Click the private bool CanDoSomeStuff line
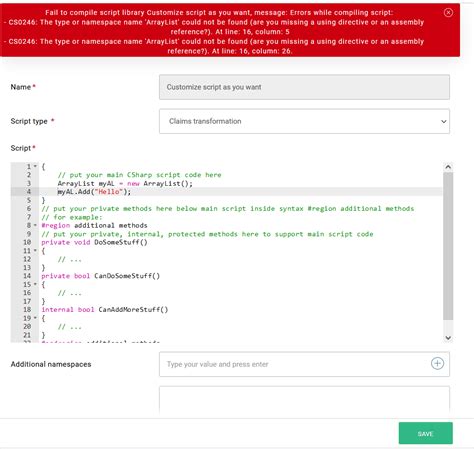This screenshot has width=474, height=449. 101,276
